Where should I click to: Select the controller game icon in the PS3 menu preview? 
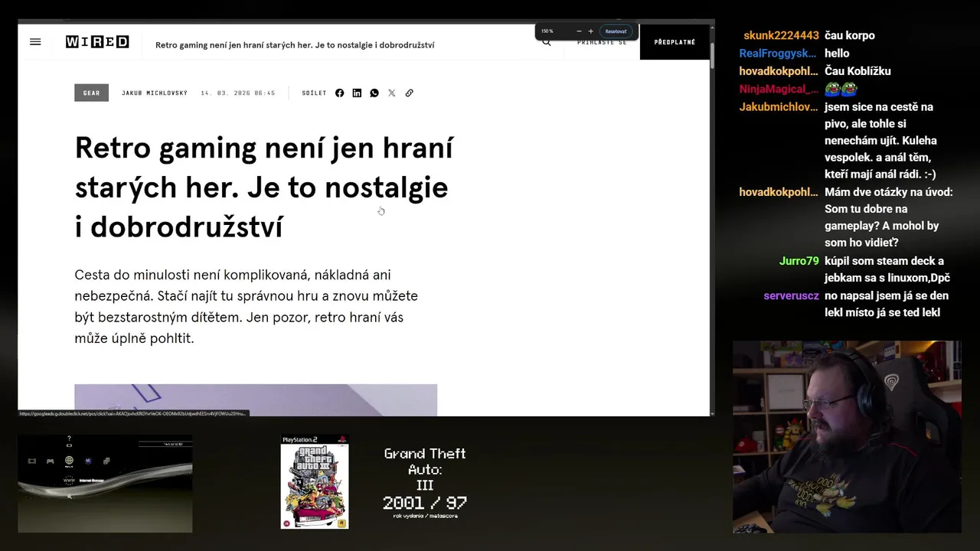pyautogui.click(x=51, y=461)
